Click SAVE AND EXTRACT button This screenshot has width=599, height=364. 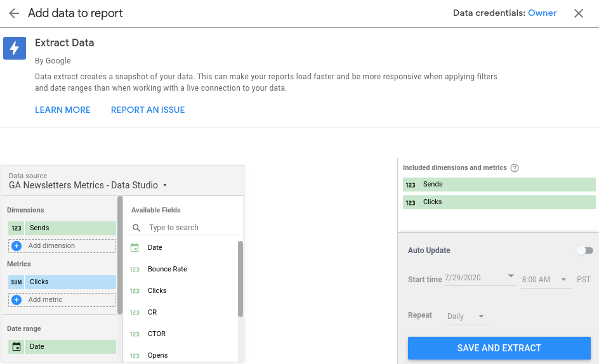[x=499, y=348]
